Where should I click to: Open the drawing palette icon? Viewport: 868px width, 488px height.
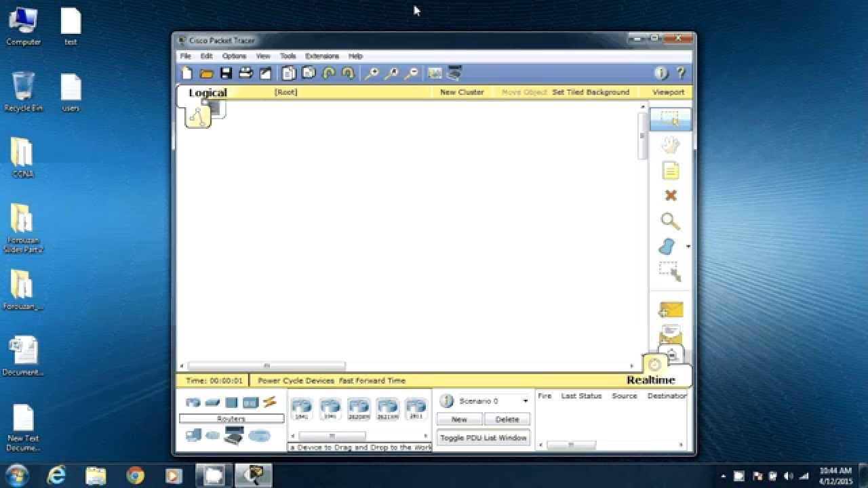click(x=435, y=73)
